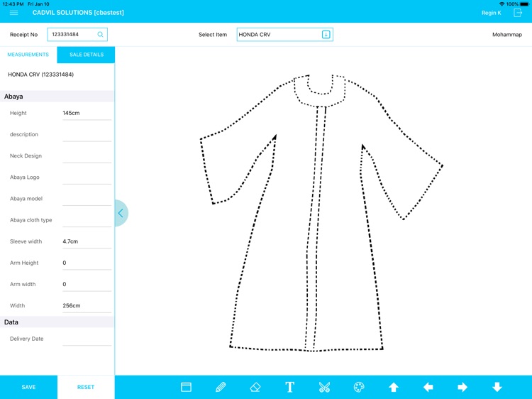532x399 pixels.
Task: Open the Select Item dropdown arrow
Action: pyautogui.click(x=326, y=34)
